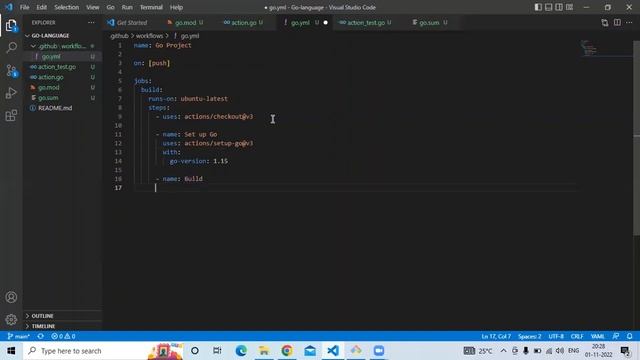Viewport: 640px width, 360px height.
Task: Open the Manage gear icon
Action: click(11, 319)
